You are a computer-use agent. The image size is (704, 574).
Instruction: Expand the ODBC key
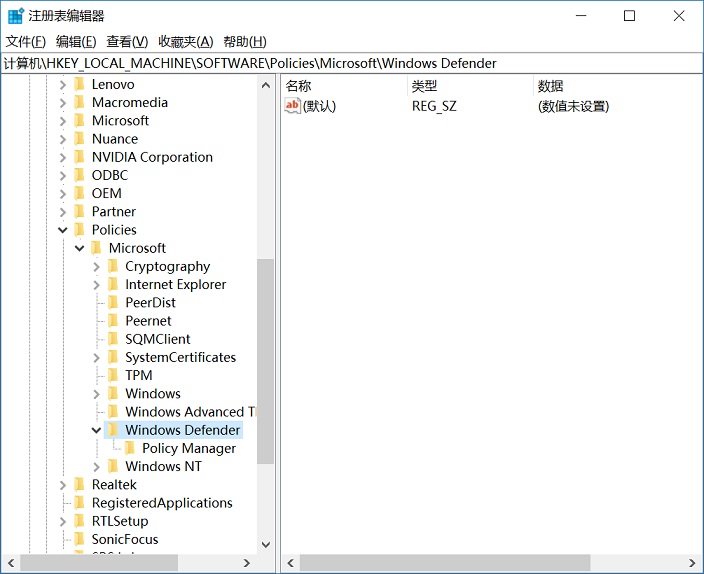pos(62,176)
